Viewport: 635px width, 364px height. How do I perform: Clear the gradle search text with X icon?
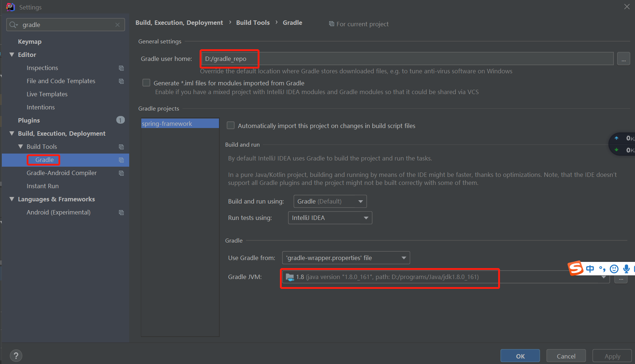pos(118,25)
